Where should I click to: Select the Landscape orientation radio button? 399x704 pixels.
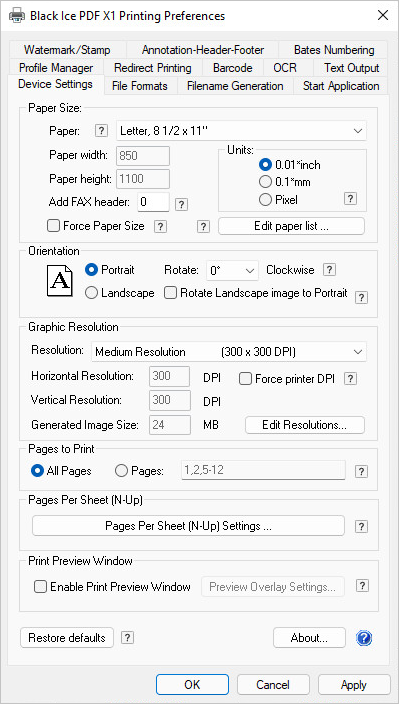pos(91,293)
